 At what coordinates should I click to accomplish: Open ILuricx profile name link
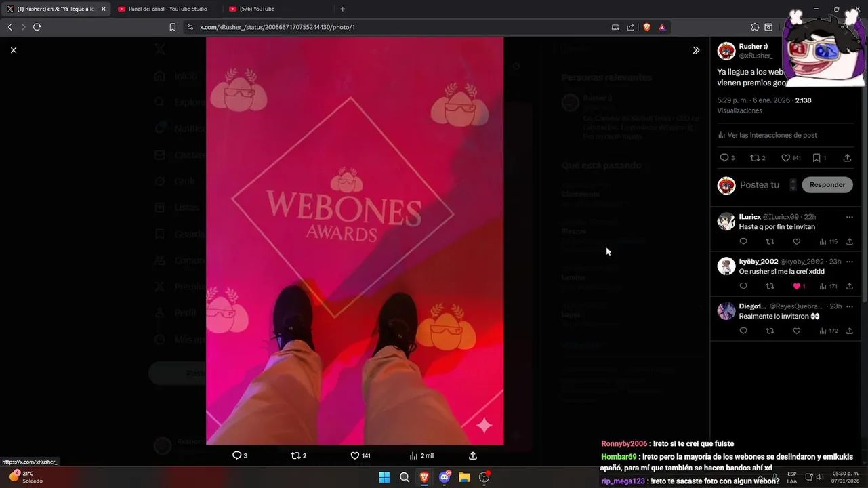[749, 217]
